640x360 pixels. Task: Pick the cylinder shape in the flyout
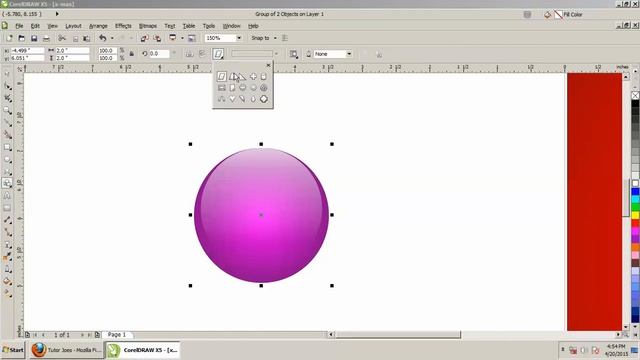(x=264, y=76)
